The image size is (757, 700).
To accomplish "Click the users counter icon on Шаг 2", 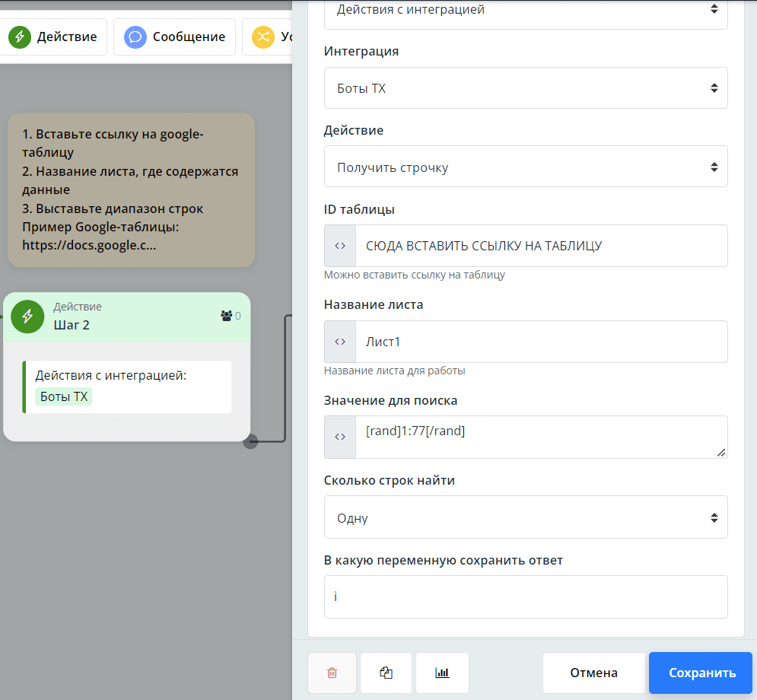I will point(226,316).
